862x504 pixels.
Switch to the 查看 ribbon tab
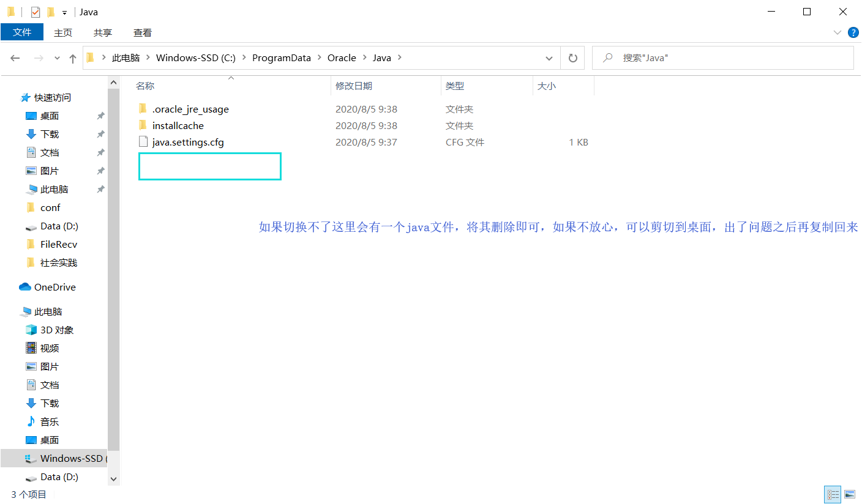click(x=143, y=32)
